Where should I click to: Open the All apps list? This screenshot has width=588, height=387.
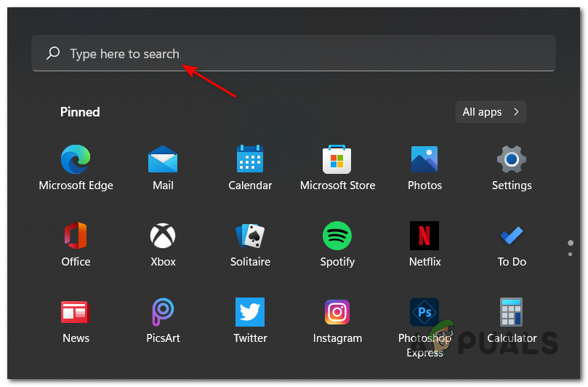(x=491, y=112)
